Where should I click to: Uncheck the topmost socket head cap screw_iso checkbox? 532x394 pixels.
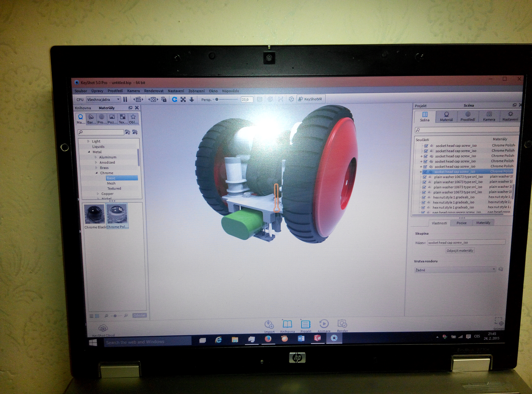(426, 146)
